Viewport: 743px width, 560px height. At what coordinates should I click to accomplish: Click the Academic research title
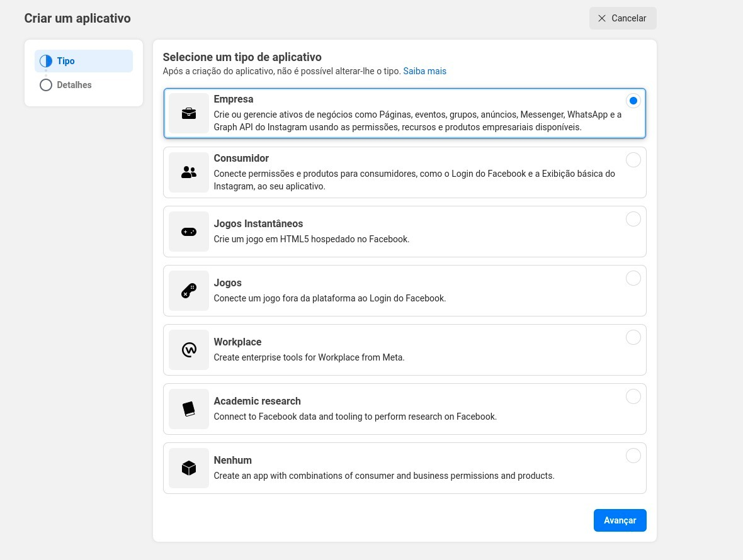(x=258, y=401)
